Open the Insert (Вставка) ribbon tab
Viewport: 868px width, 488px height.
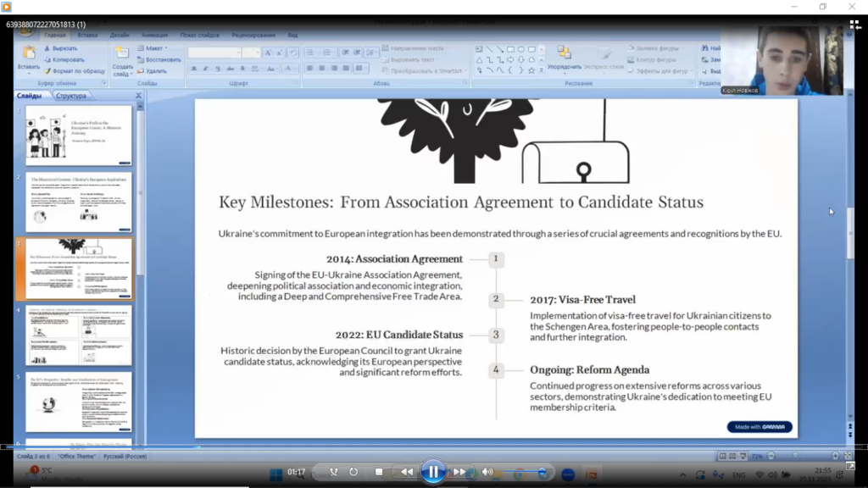coord(87,36)
